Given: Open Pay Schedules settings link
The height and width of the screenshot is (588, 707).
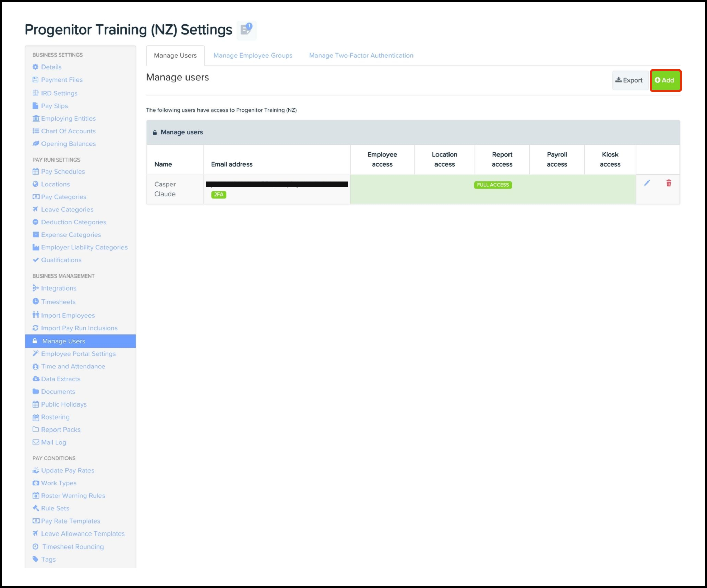Looking at the screenshot, I should pyautogui.click(x=63, y=172).
